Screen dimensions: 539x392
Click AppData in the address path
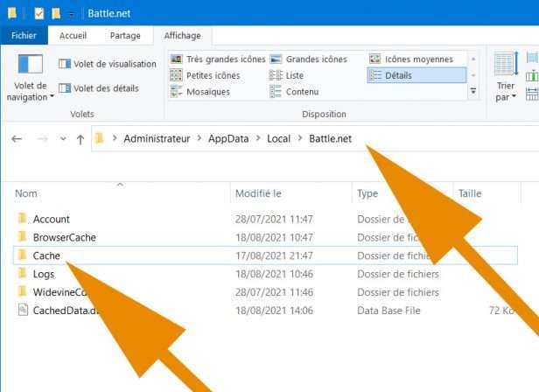[228, 138]
